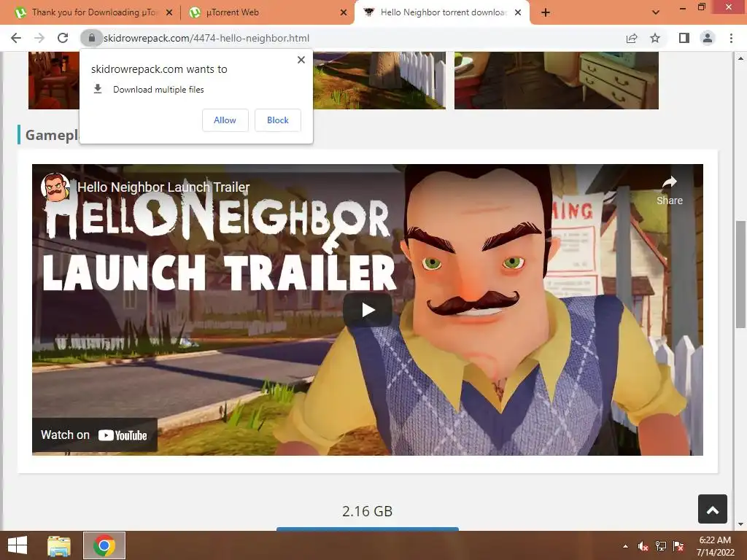Close the Thank you for Downloading tab
This screenshot has width=747, height=560.
(169, 13)
